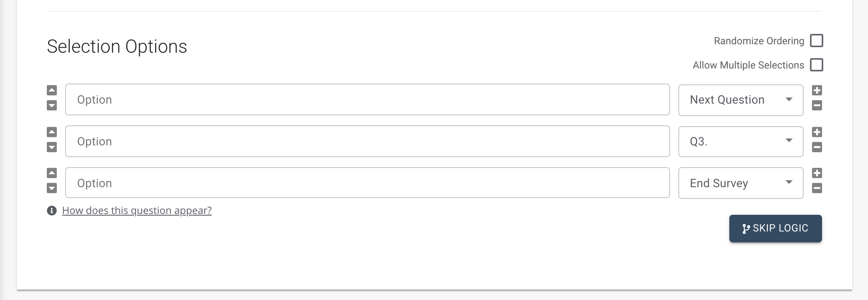Tick the Allow Multiple Selections checkbox
This screenshot has height=300, width=868.
(816, 65)
